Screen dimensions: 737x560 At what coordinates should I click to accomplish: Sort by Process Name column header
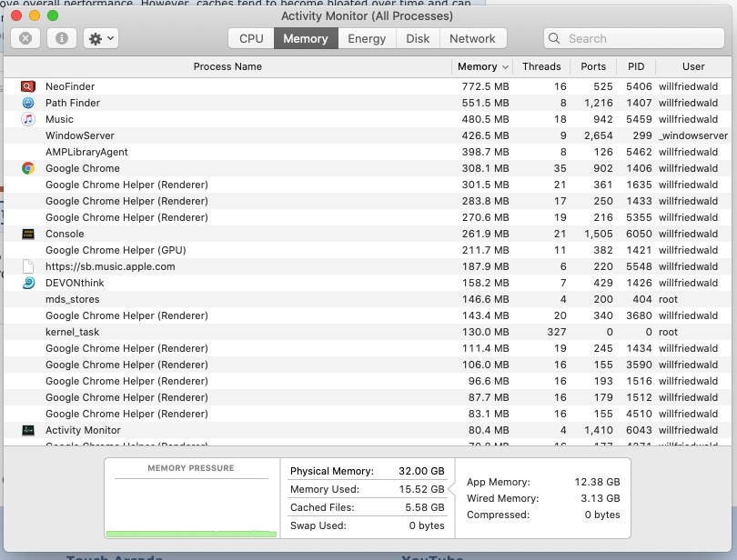coord(227,66)
